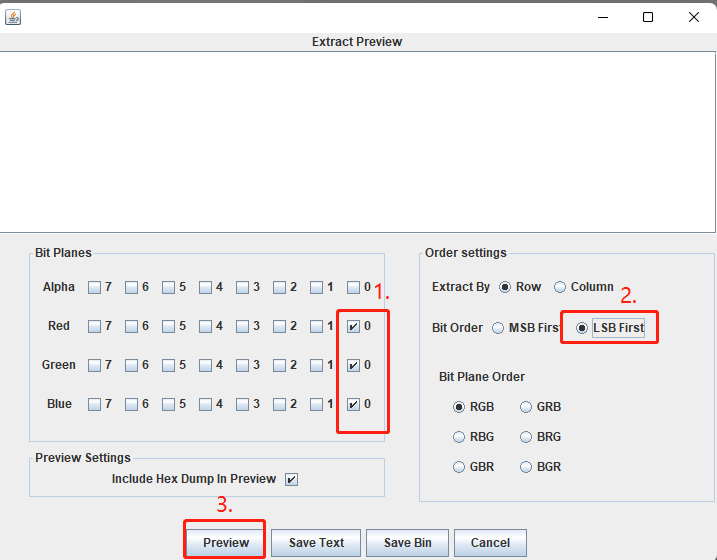The image size is (717, 560).
Task: Tick Green bit plane 4
Action: pos(206,365)
